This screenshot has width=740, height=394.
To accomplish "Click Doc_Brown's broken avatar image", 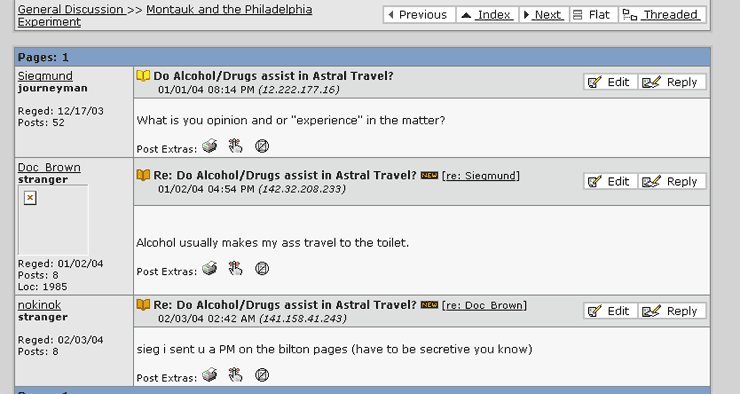I will (30, 198).
